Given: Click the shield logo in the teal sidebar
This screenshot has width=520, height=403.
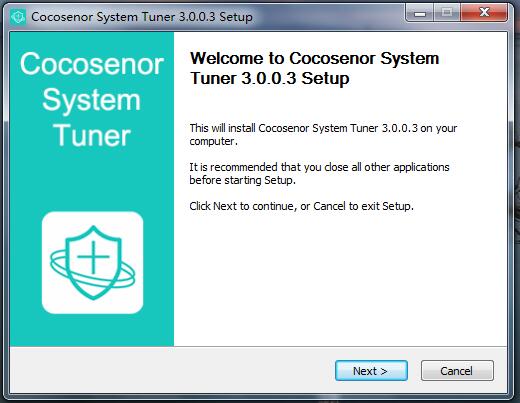Looking at the screenshot, I should pyautogui.click(x=93, y=262).
